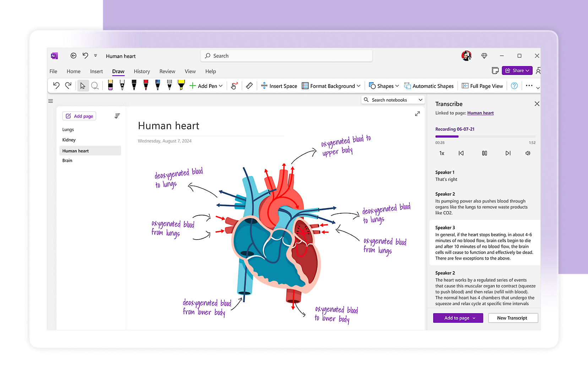This screenshot has width=588, height=377.
Task: Choose the yellow highlighter
Action: [181, 85]
